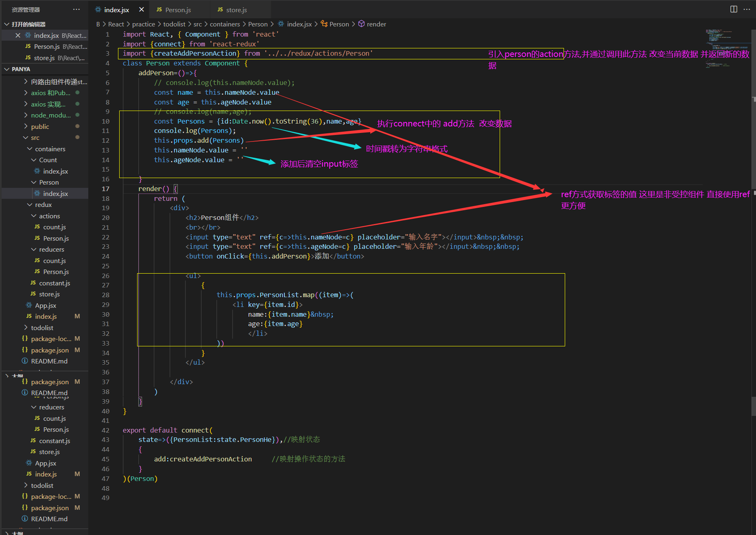
Task: Click the braces icon beside package.json
Action: pyautogui.click(x=25, y=350)
